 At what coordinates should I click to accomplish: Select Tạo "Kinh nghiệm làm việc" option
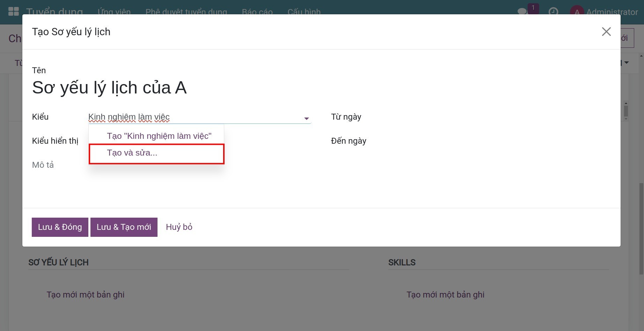(x=159, y=136)
